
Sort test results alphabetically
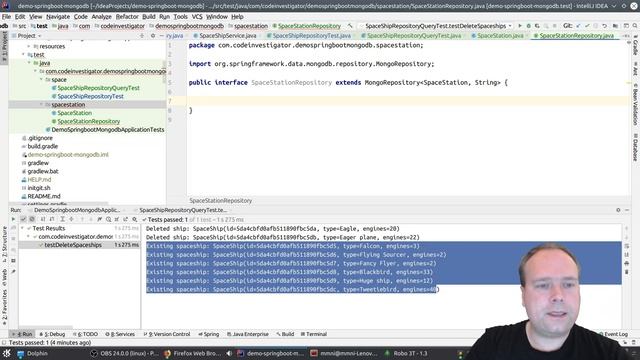(x=43, y=219)
